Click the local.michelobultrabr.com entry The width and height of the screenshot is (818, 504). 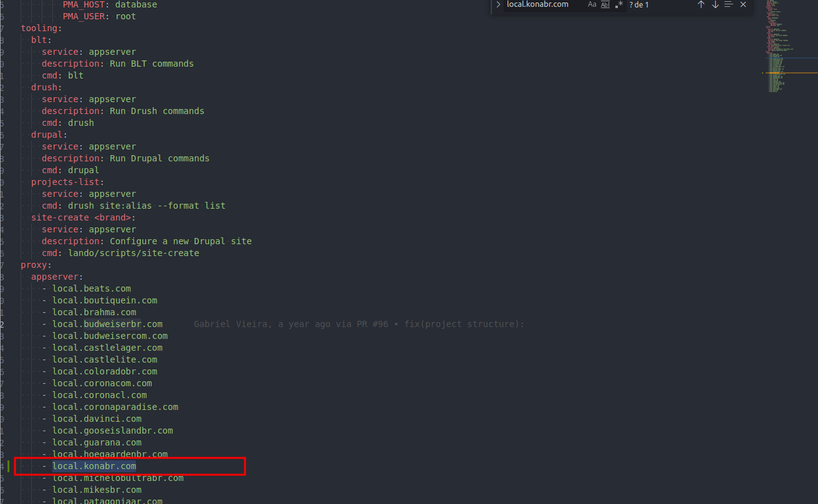(118, 478)
